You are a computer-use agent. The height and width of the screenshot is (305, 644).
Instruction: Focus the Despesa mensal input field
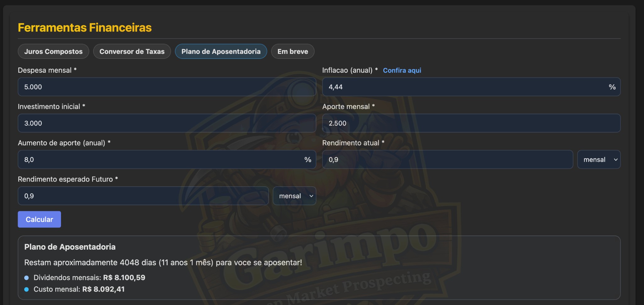point(167,87)
